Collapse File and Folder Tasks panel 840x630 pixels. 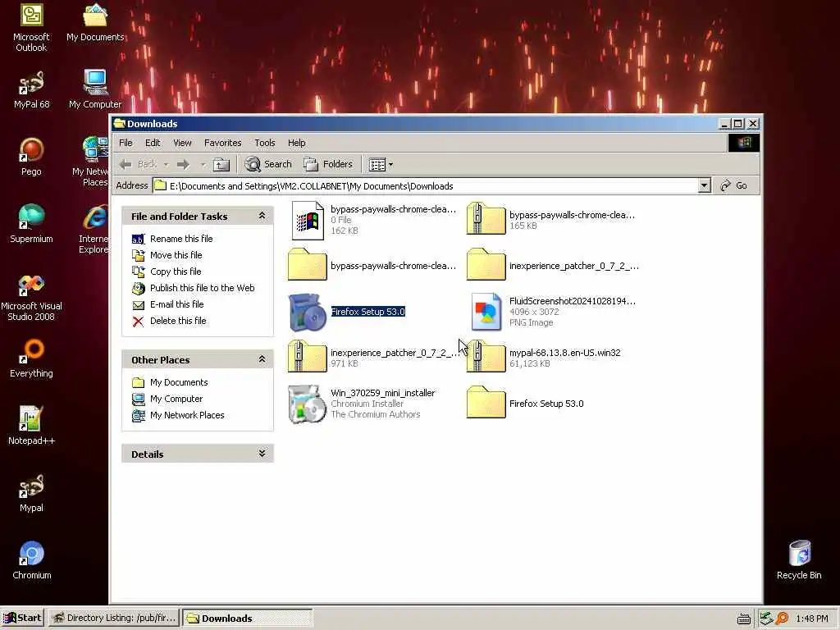pyautogui.click(x=262, y=216)
